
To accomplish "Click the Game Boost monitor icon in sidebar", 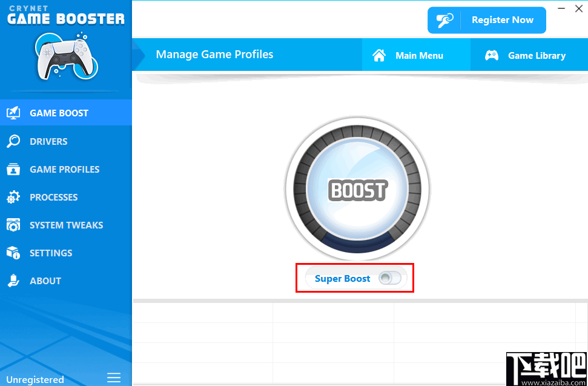I will [x=13, y=113].
